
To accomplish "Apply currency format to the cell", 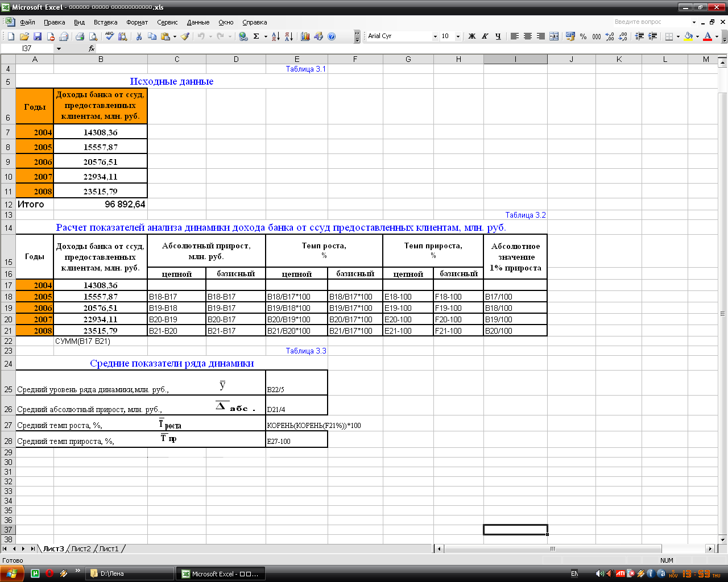I will [570, 36].
